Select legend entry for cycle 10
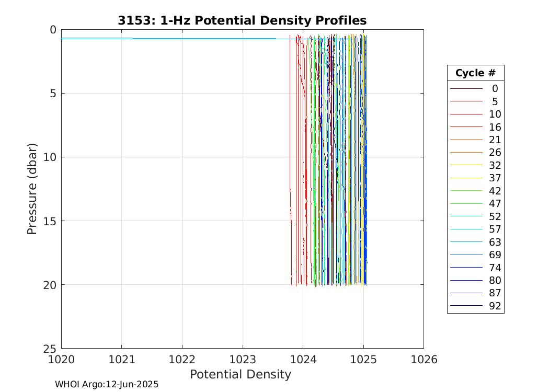549x392 pixels. 475,114
